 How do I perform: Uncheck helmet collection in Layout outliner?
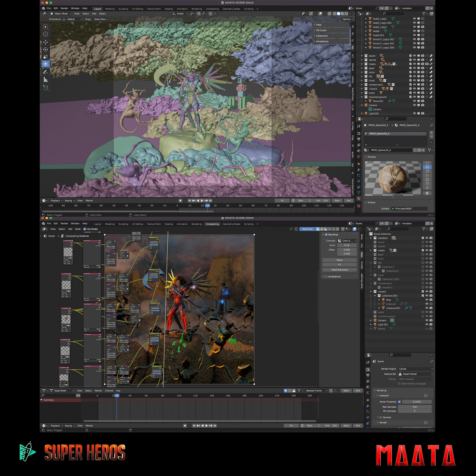click(410, 60)
